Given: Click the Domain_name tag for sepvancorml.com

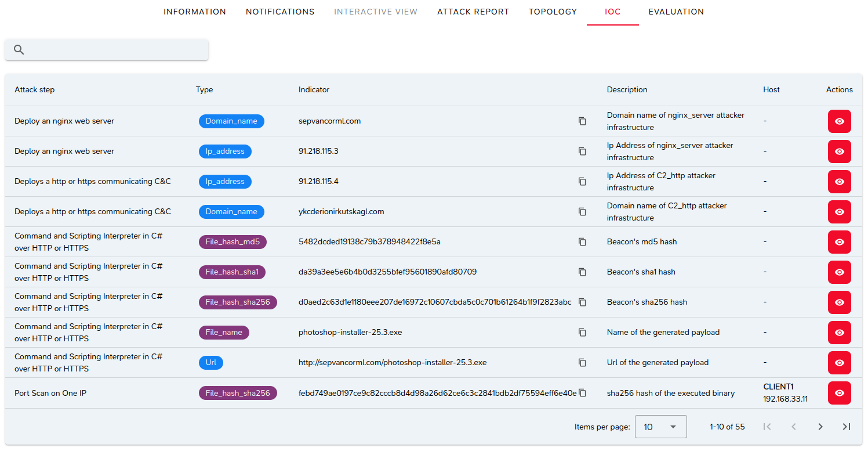Looking at the screenshot, I should pos(231,121).
